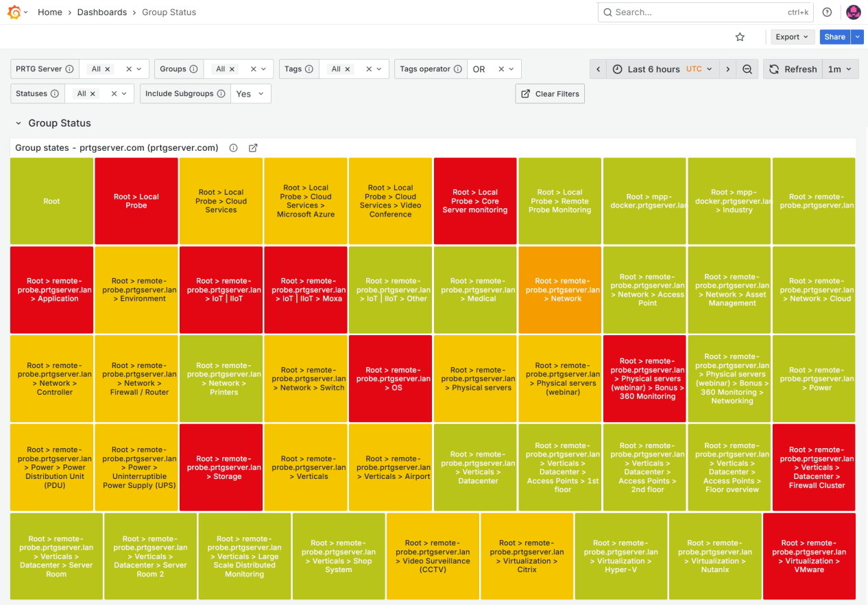Click the Clear Filters button
Screen dimensions: 868x605
(x=549, y=93)
